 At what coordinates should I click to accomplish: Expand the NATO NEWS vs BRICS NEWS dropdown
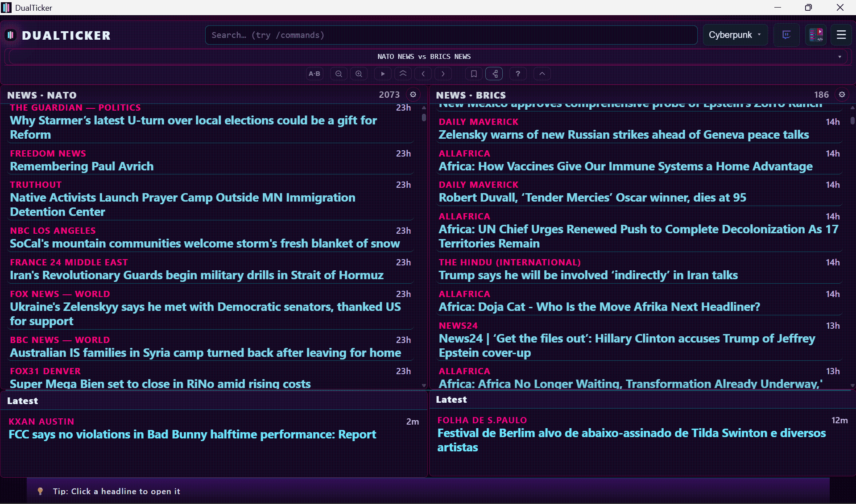pyautogui.click(x=840, y=57)
